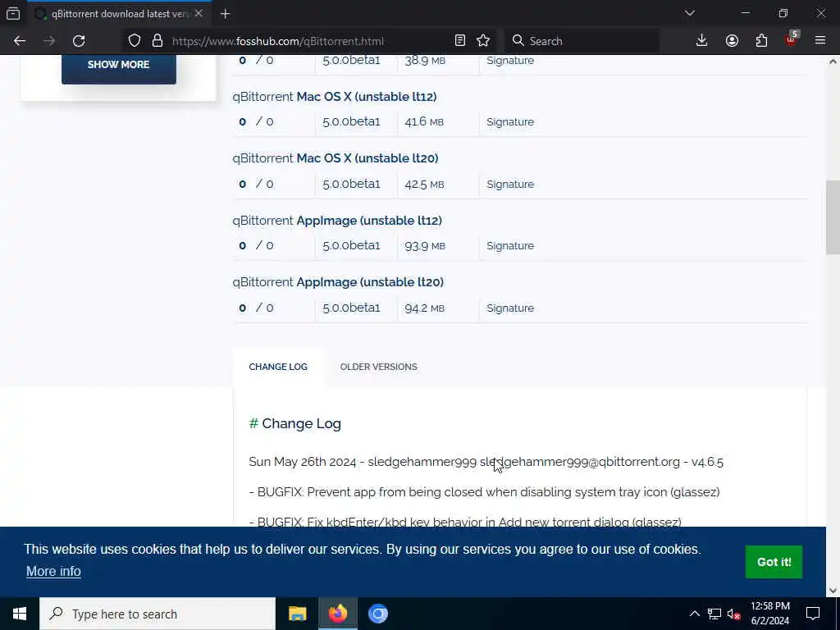Open the More info cookie link
The height and width of the screenshot is (630, 840).
(53, 572)
